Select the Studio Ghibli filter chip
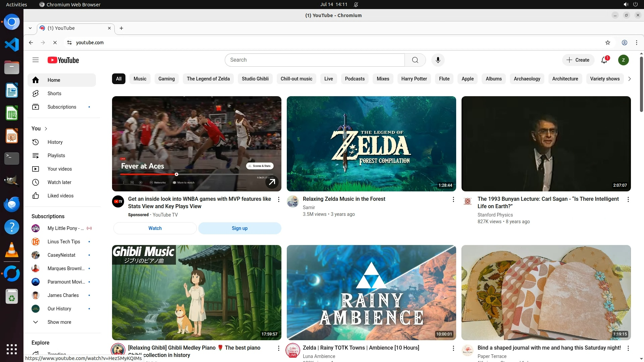Screen dimensions: 644x362 pyautogui.click(x=255, y=79)
